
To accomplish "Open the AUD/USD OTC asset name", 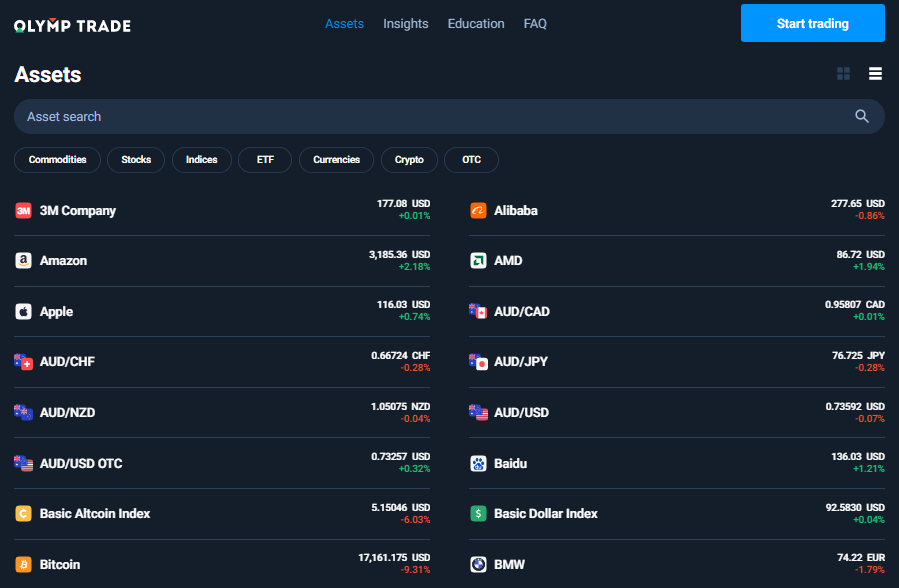I will pyautogui.click(x=81, y=464).
